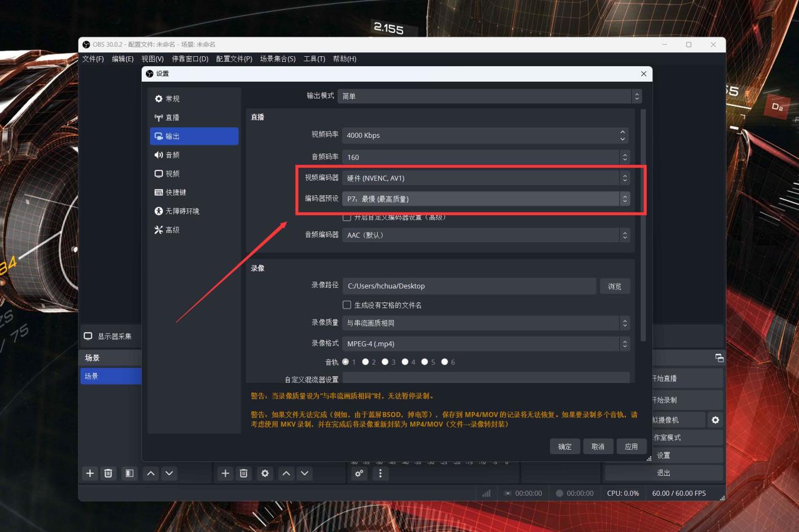
Task: Open the 工具(T) menu
Action: (314, 59)
